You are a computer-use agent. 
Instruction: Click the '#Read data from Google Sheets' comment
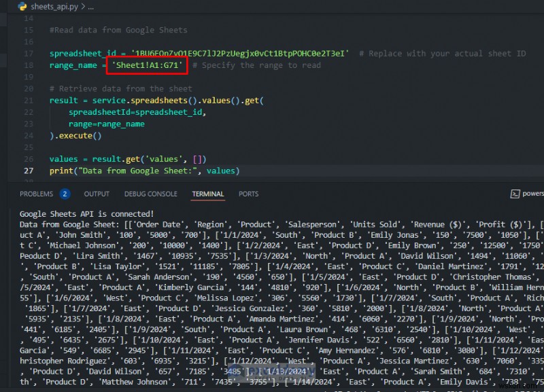tap(118, 30)
